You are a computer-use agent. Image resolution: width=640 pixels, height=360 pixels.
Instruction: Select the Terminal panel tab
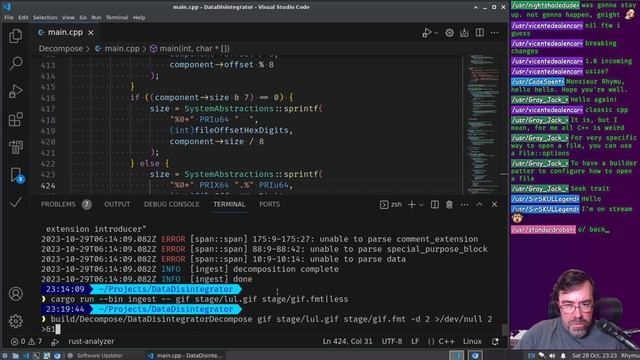[229, 204]
